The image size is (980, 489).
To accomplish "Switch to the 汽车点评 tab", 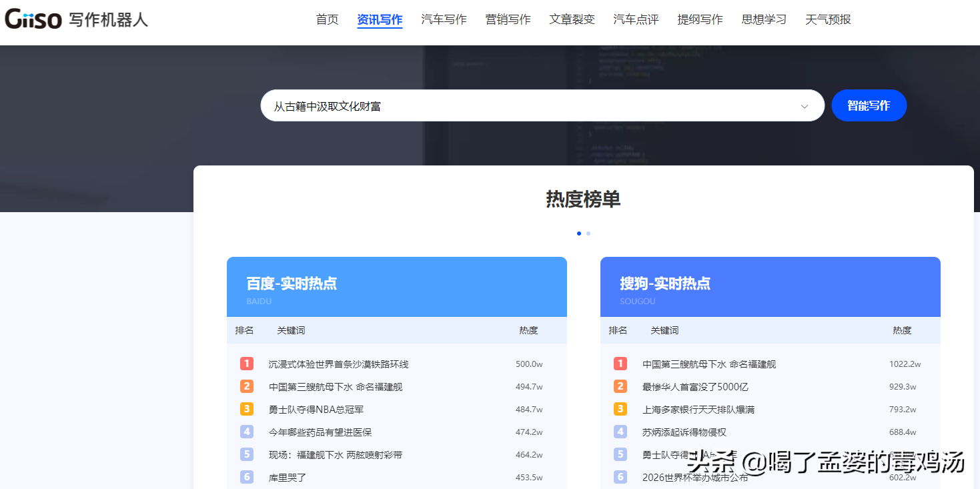I will tap(636, 19).
